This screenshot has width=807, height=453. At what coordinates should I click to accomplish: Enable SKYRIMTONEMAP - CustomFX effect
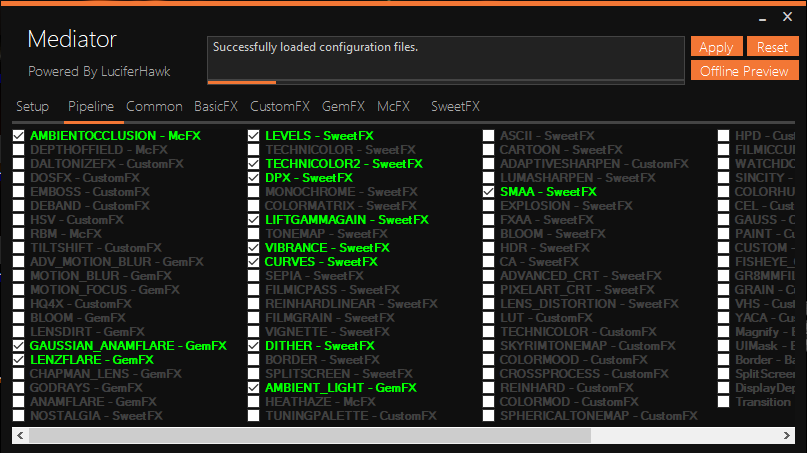click(488, 345)
